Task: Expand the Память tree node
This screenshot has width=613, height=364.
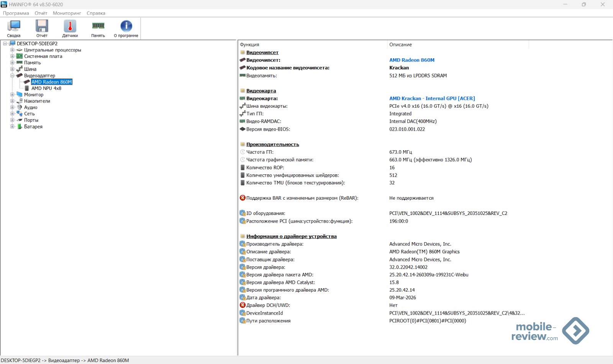Action: tap(12, 62)
